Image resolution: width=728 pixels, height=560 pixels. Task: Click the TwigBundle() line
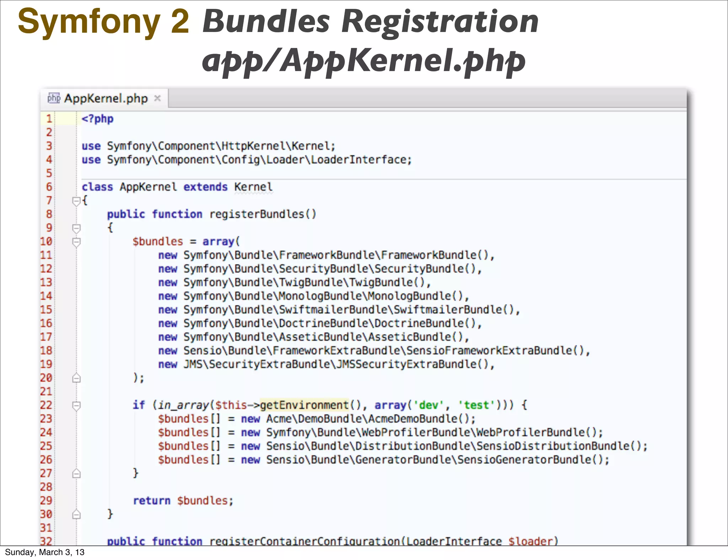294,282
